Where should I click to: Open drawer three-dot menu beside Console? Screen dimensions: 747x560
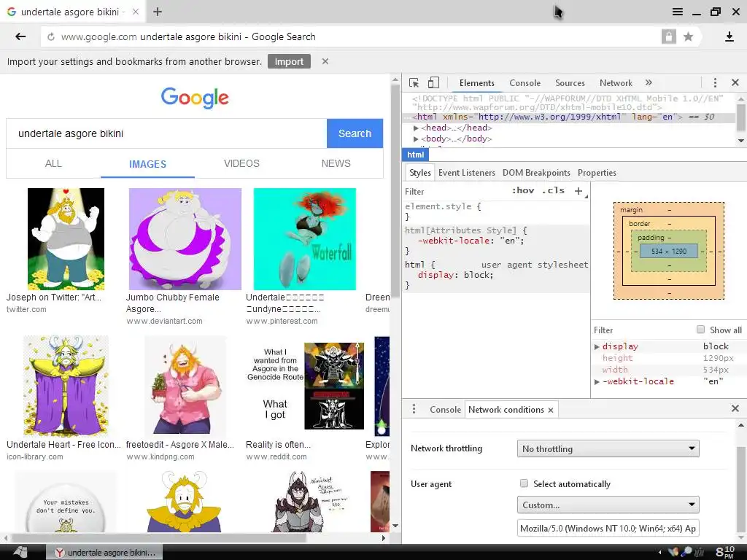click(x=414, y=409)
